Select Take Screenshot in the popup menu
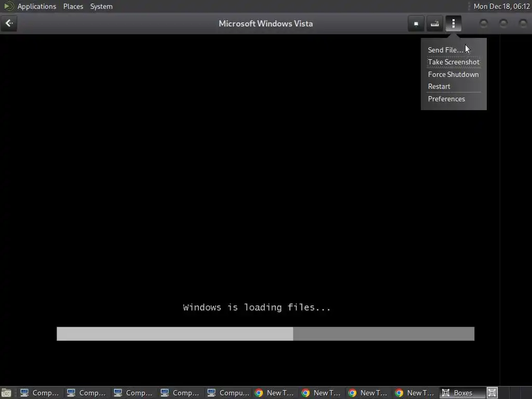This screenshot has height=399, width=532. (454, 62)
